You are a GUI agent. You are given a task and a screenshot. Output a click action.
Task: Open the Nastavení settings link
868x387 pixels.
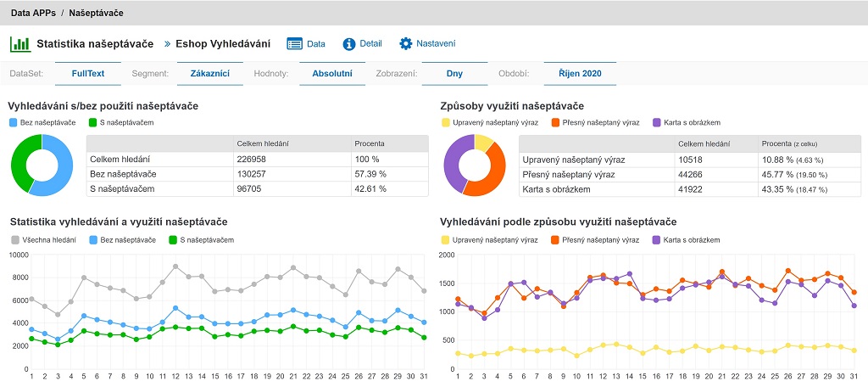(436, 44)
